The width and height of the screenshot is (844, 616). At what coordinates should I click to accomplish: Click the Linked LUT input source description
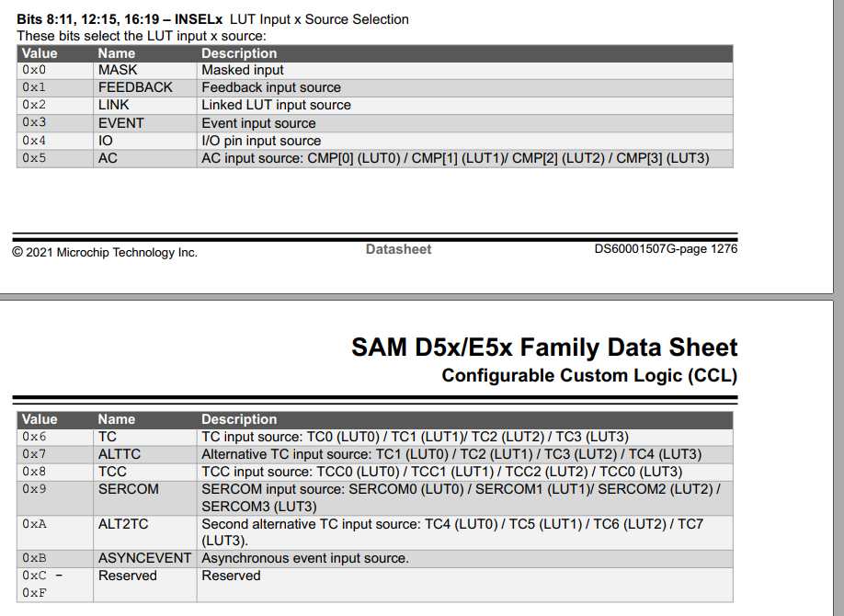tap(276, 105)
